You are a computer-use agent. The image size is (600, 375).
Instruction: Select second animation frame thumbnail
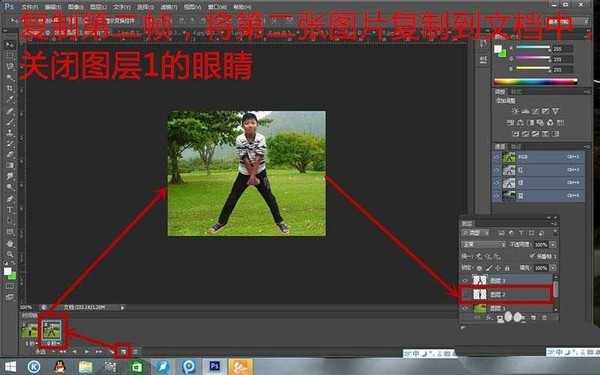coord(52,330)
